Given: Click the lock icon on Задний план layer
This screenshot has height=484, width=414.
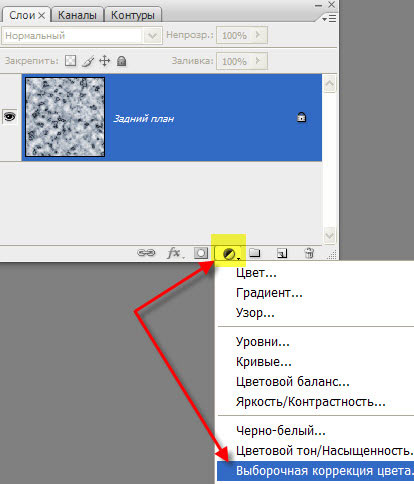Looking at the screenshot, I should coord(302,117).
